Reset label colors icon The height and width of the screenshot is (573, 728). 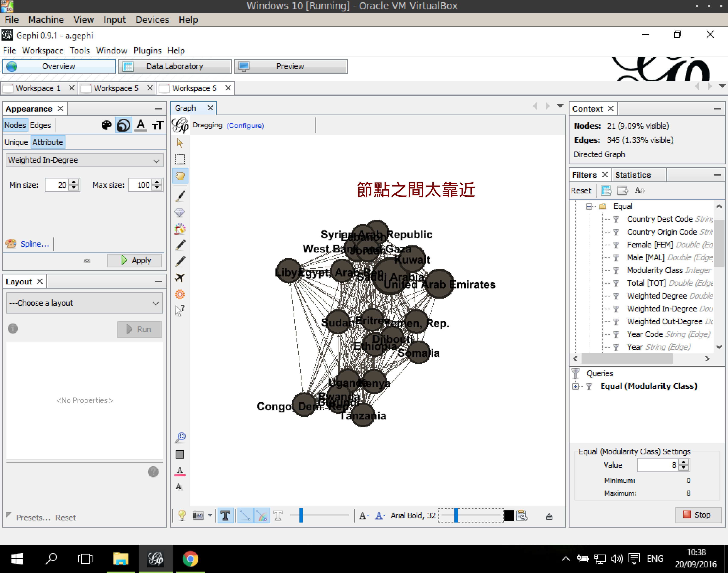coord(180,471)
